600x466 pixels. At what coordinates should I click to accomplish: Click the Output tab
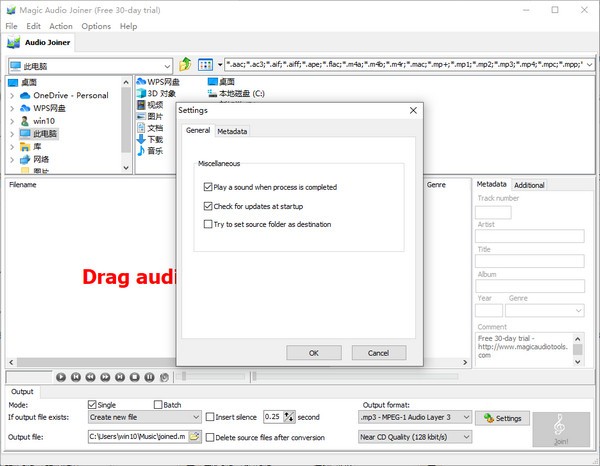click(22, 391)
